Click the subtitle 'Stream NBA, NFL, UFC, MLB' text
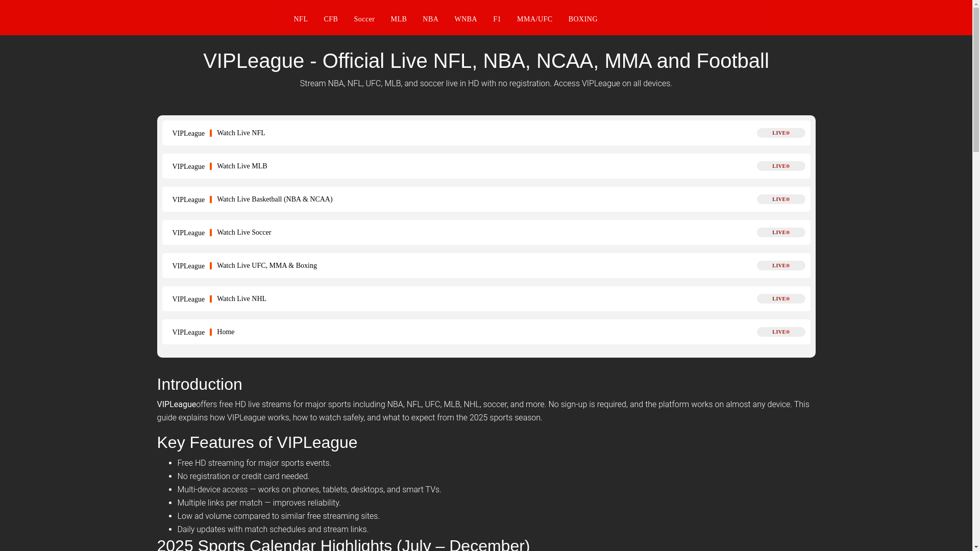The image size is (980, 551). coord(486,84)
